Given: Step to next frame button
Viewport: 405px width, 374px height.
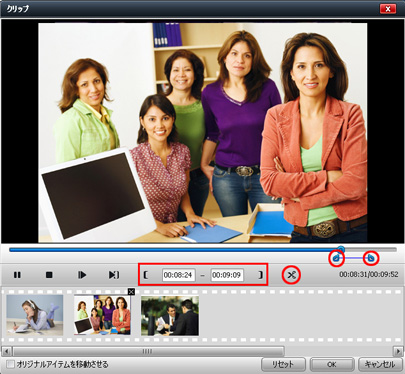Looking at the screenshot, I should (x=82, y=275).
